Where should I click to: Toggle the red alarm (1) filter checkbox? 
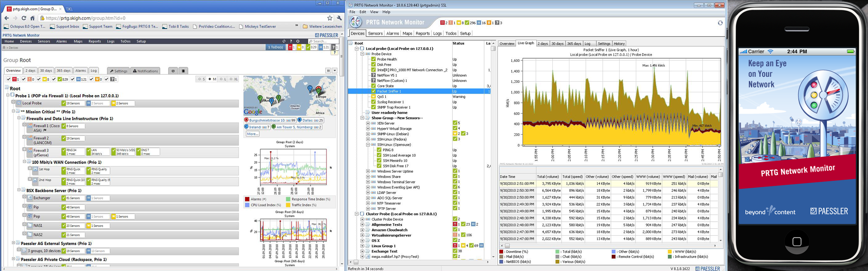click(8, 79)
